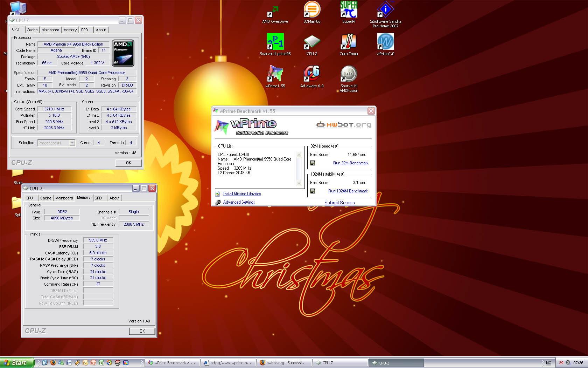The width and height of the screenshot is (588, 368).
Task: Click the media player quick launch icon
Action: (x=109, y=363)
